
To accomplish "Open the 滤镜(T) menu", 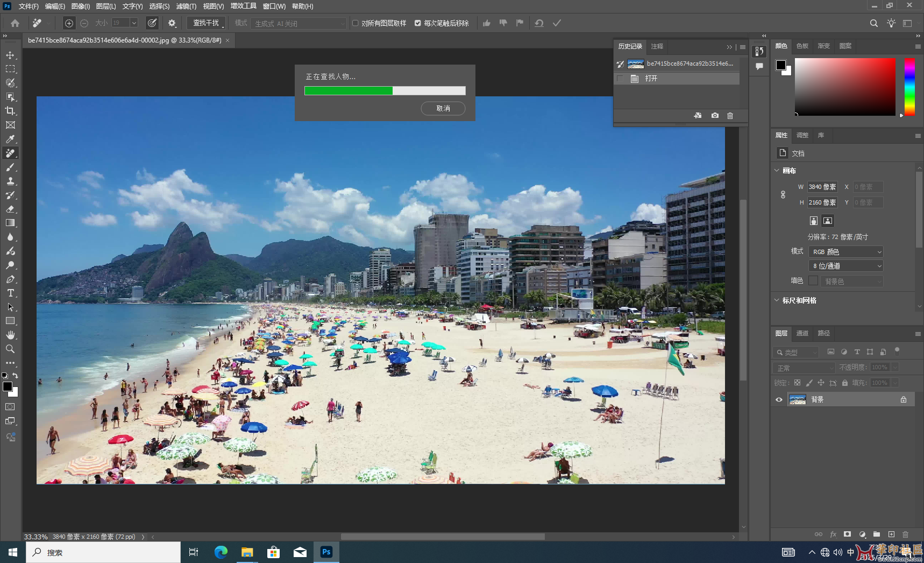I will point(186,6).
